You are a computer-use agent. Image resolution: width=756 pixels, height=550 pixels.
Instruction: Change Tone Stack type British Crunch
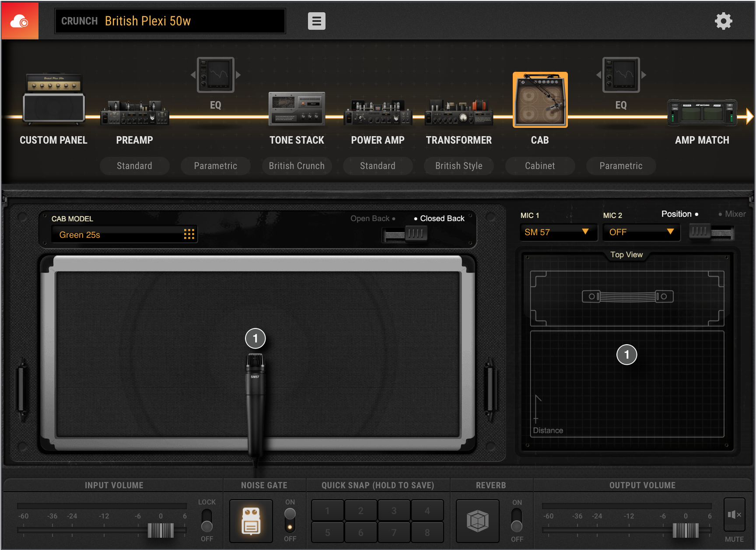pos(297,166)
